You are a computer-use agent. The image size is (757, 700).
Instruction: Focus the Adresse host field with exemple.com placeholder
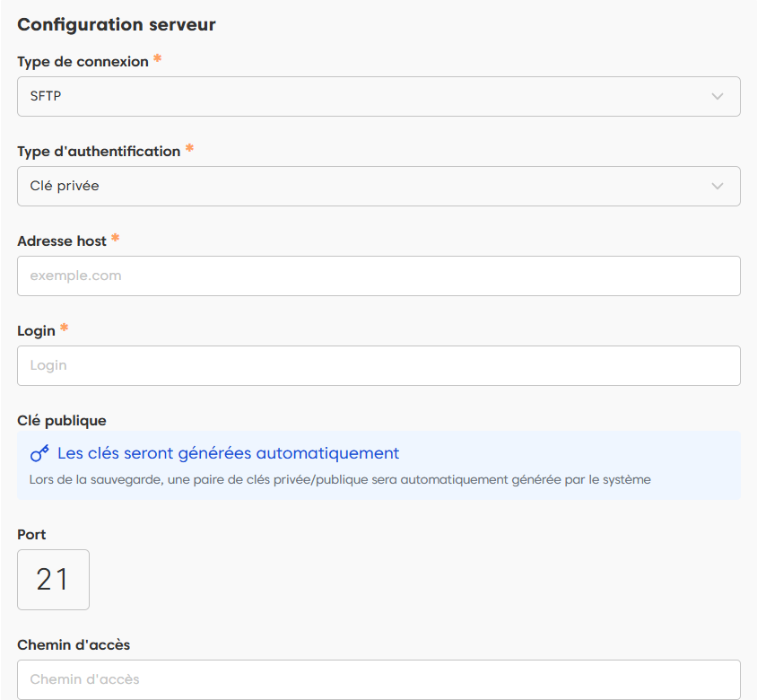378,276
